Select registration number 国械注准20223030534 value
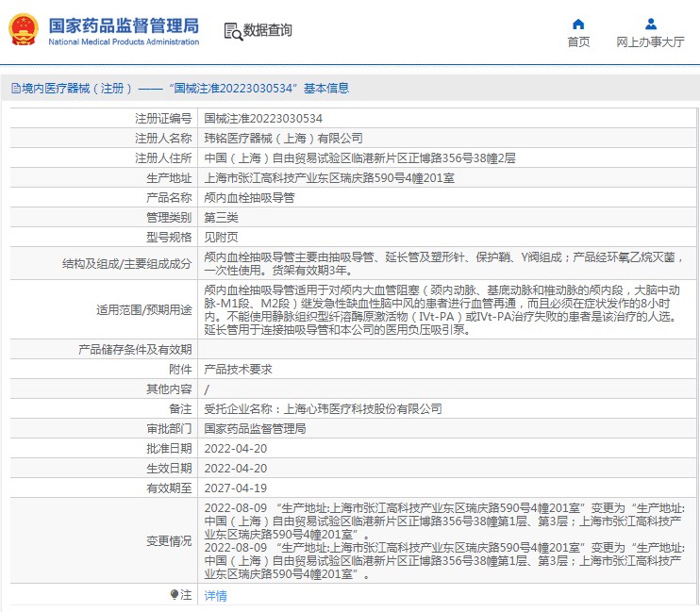This screenshot has height=612, width=700. point(263,118)
